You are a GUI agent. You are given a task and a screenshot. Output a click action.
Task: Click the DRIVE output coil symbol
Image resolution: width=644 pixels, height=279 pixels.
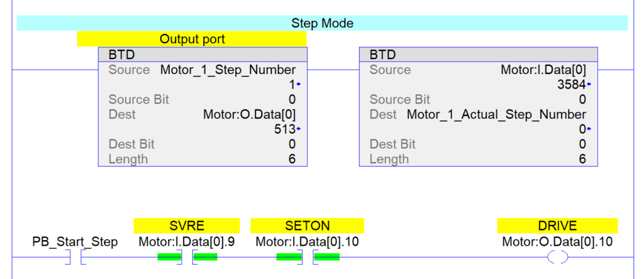[557, 257]
